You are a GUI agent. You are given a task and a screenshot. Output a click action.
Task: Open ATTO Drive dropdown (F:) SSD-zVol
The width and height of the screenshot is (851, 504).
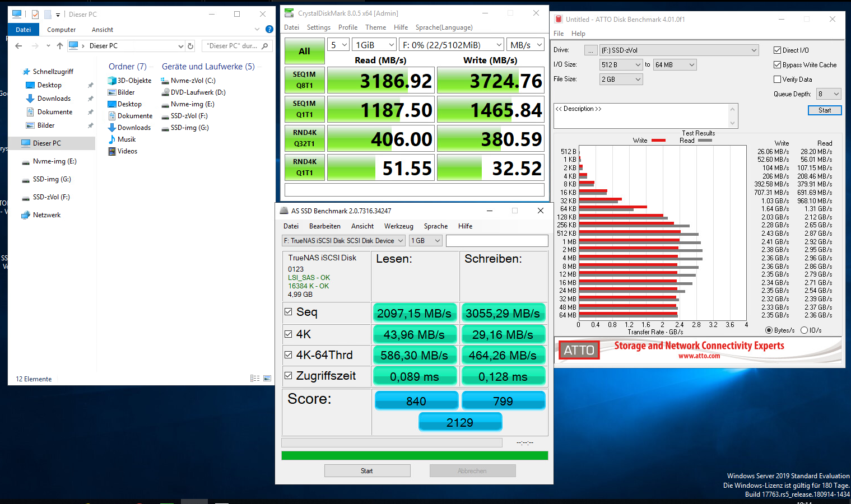click(679, 50)
